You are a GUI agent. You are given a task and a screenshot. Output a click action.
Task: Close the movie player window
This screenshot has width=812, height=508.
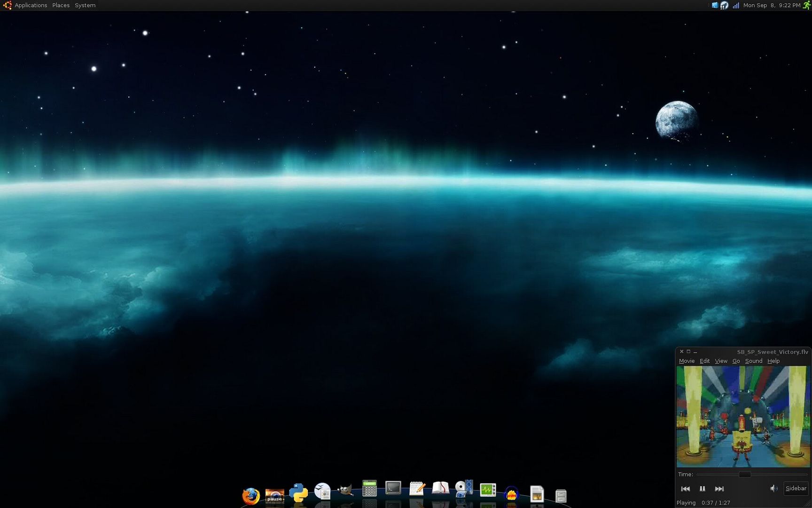[681, 351]
